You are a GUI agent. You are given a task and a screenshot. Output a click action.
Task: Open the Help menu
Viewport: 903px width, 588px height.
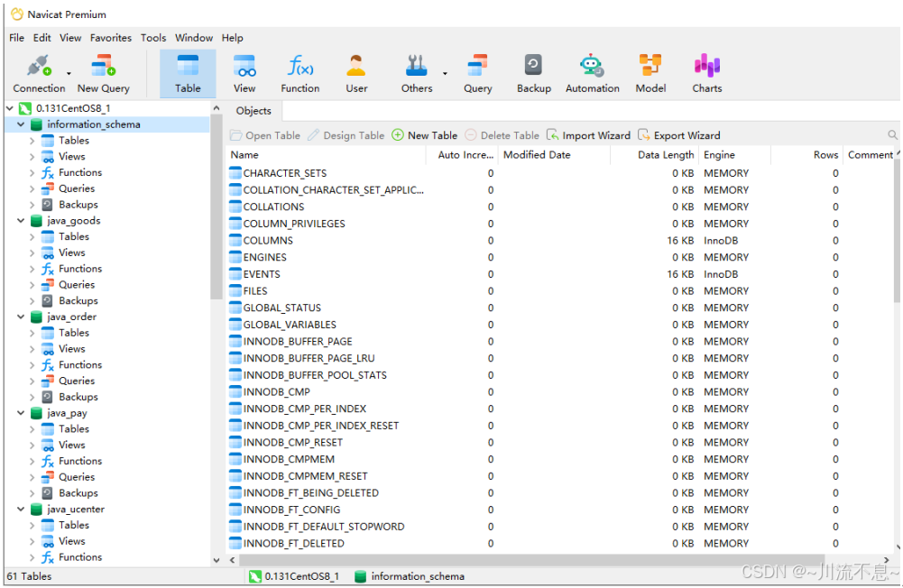pyautogui.click(x=232, y=38)
